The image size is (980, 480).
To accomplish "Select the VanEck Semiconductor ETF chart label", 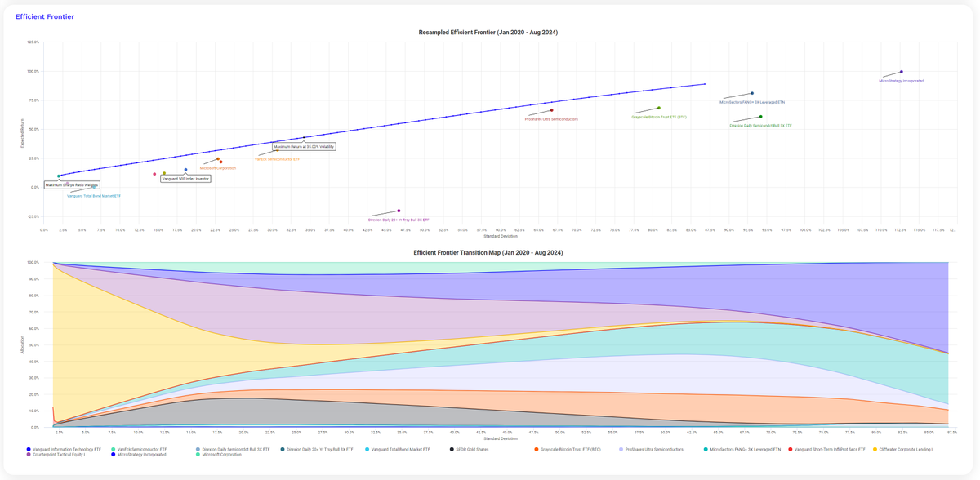I will (278, 159).
